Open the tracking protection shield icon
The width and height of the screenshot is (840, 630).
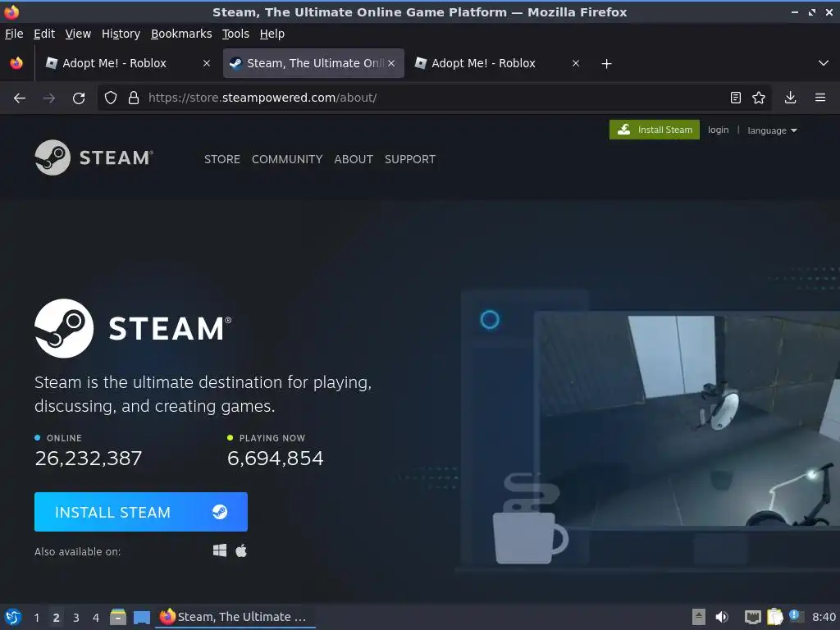pyautogui.click(x=111, y=98)
